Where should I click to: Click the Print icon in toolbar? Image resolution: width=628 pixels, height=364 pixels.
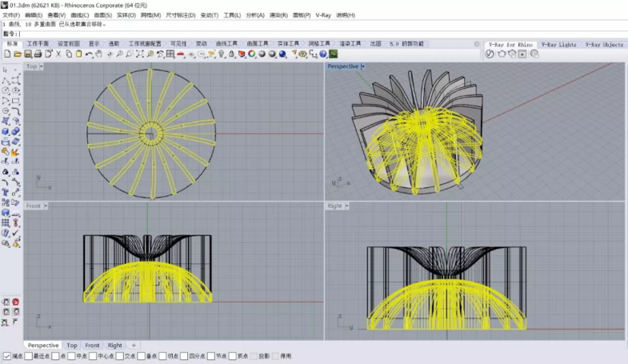pos(38,54)
